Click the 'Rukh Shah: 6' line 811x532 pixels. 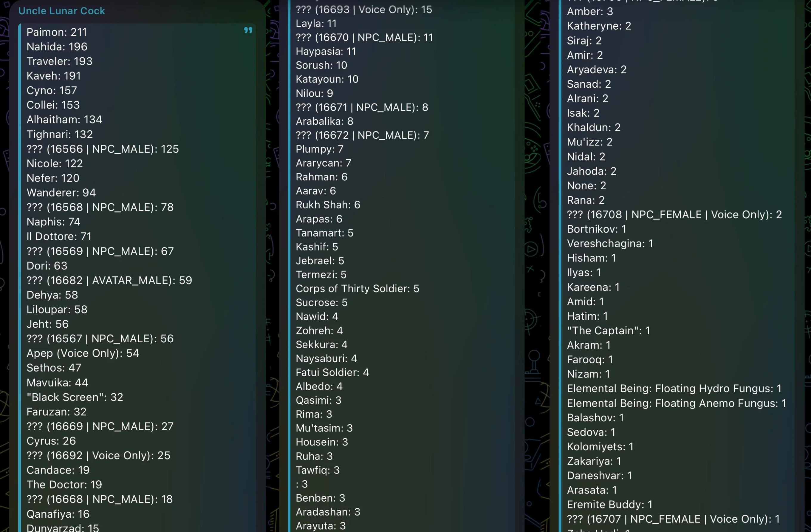coord(327,205)
